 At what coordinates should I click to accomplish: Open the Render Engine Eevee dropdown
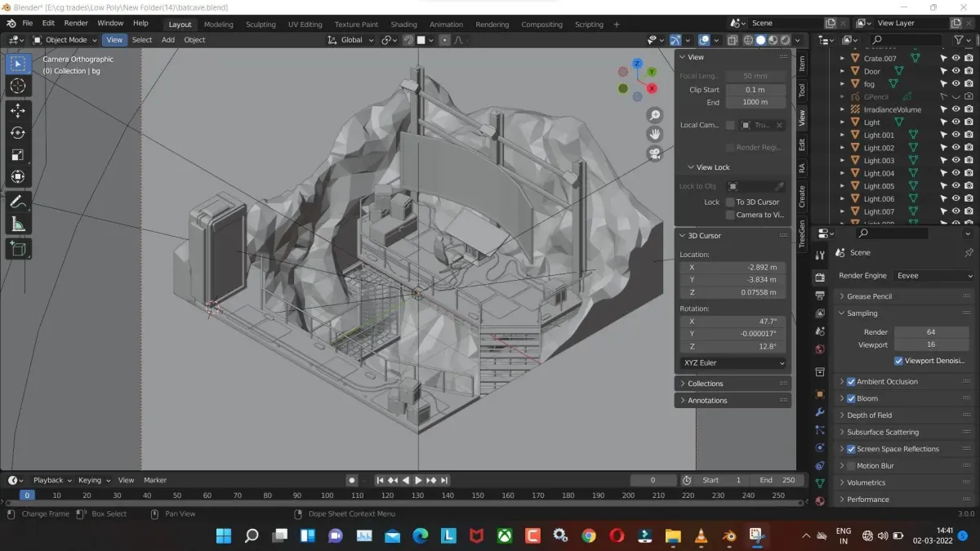coord(933,276)
